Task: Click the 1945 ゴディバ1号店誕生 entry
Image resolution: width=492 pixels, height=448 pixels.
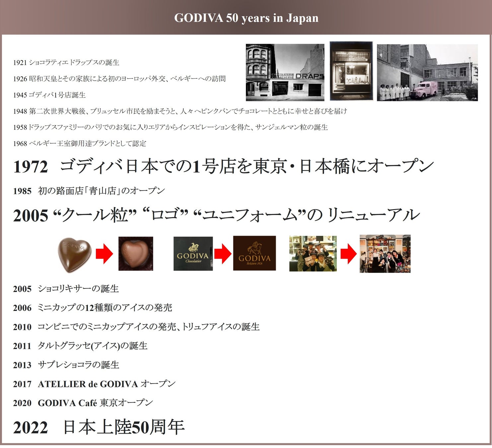Action: click(49, 95)
